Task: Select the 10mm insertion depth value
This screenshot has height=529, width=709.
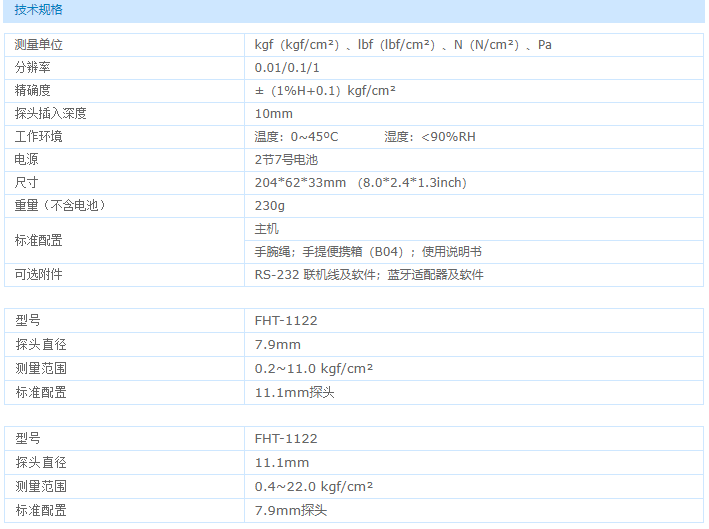Action: [273, 114]
